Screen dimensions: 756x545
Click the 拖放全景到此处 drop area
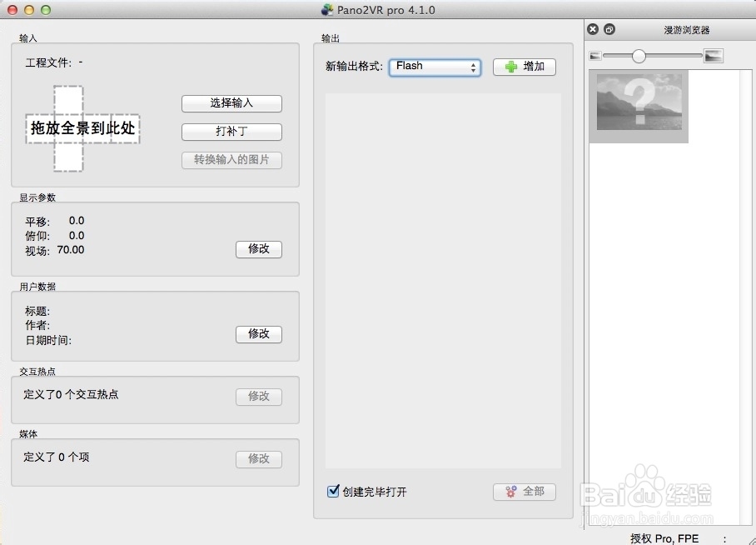[x=82, y=129]
